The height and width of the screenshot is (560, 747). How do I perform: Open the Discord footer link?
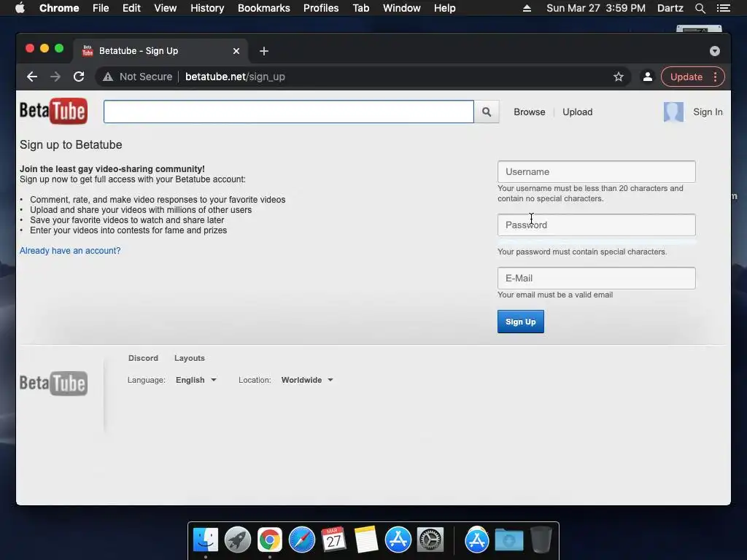[143, 358]
